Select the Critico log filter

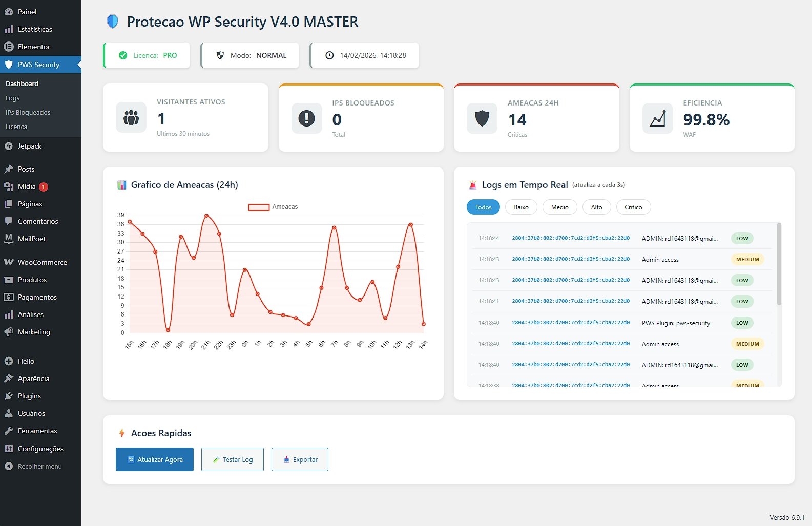click(x=633, y=207)
